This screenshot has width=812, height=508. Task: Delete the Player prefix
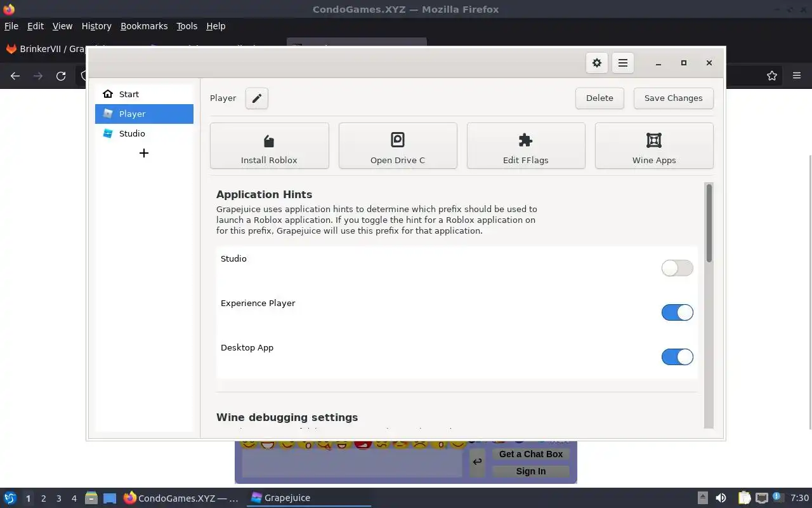coord(599,98)
